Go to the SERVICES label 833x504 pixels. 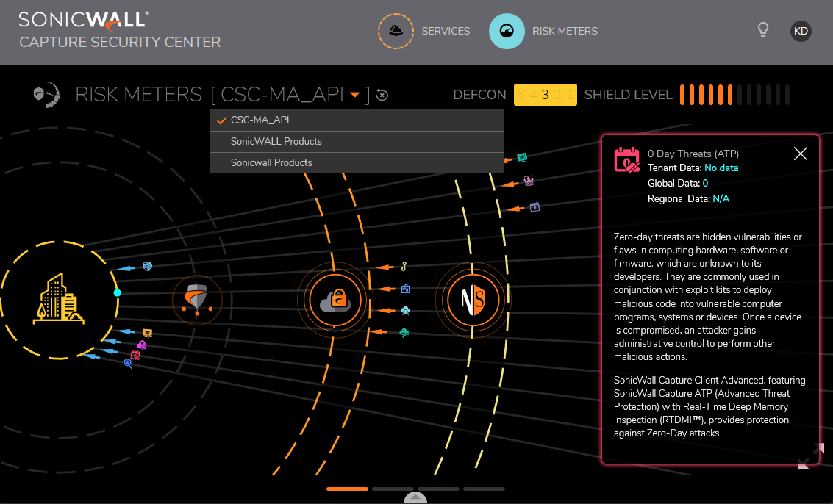click(446, 32)
